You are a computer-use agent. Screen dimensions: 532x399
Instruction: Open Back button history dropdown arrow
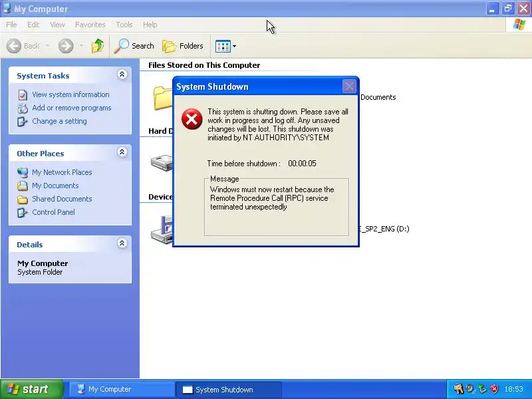47,46
